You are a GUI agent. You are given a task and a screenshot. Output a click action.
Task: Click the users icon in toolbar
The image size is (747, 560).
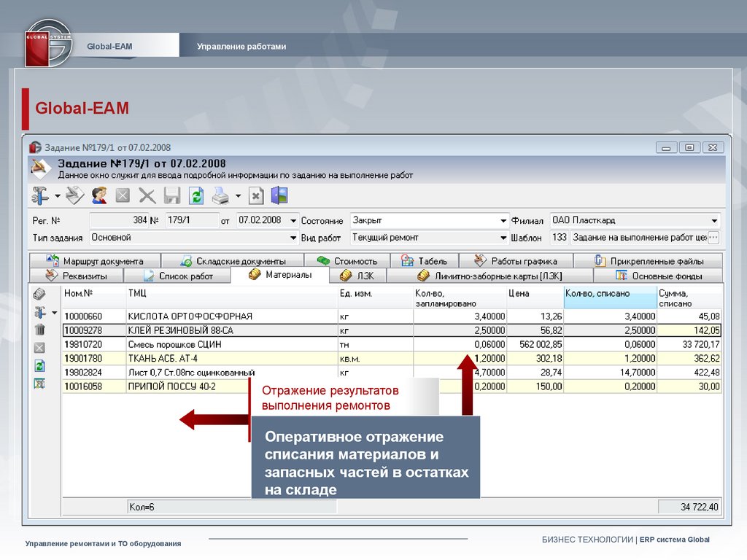99,195
